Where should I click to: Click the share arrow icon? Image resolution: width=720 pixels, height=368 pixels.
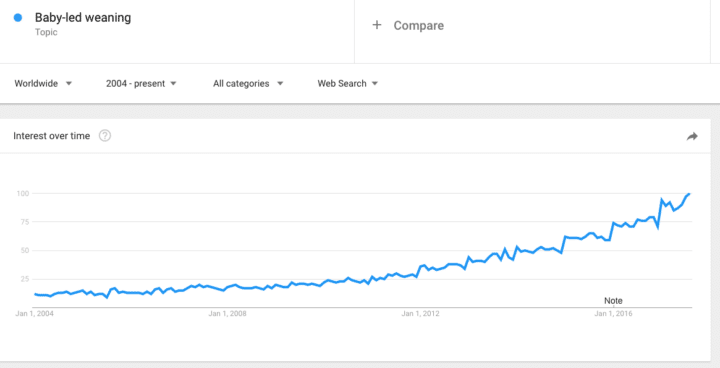coord(692,136)
